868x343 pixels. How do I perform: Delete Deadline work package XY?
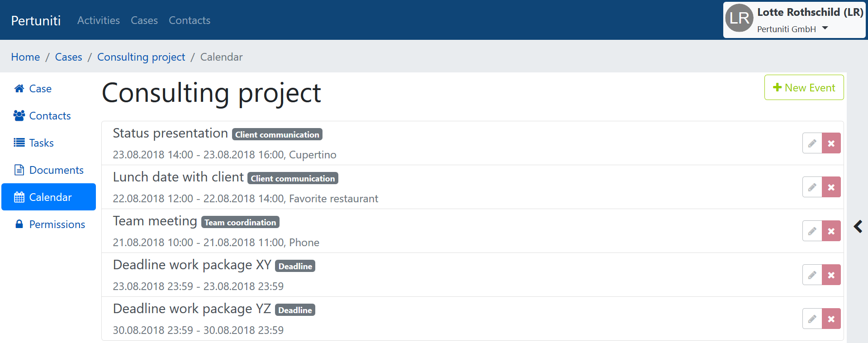tap(831, 275)
